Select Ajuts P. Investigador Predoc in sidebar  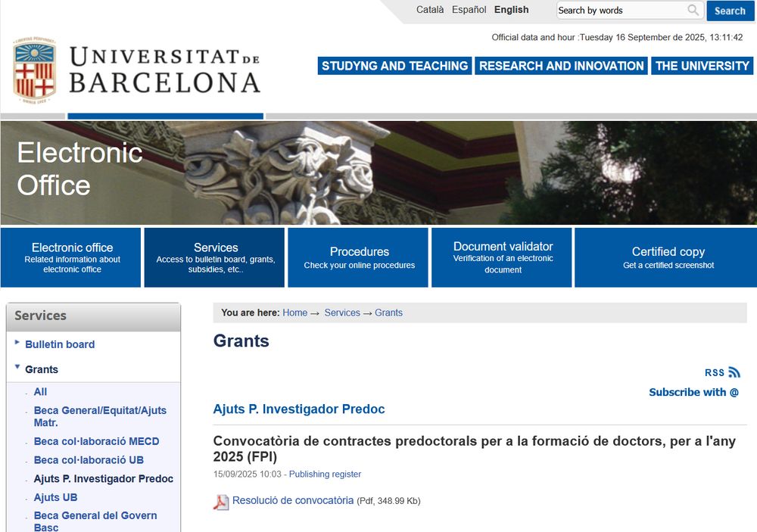[x=103, y=478]
